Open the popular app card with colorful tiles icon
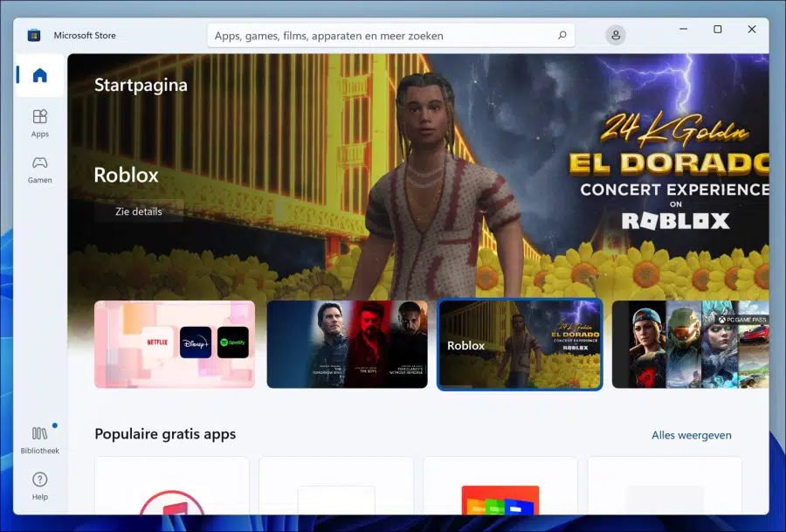 coord(500,486)
